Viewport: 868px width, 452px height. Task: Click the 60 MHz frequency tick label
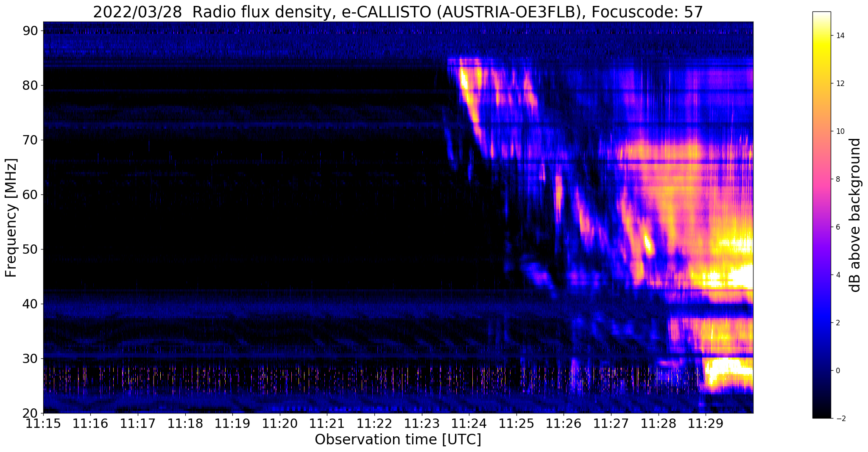click(x=31, y=194)
